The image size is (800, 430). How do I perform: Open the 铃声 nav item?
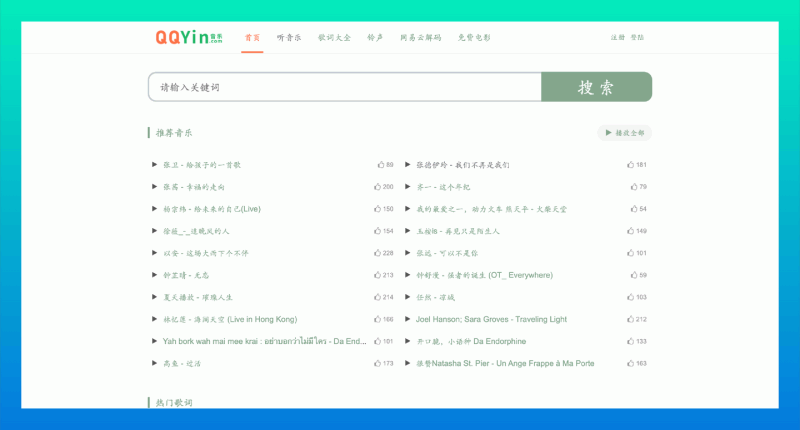[x=375, y=37]
